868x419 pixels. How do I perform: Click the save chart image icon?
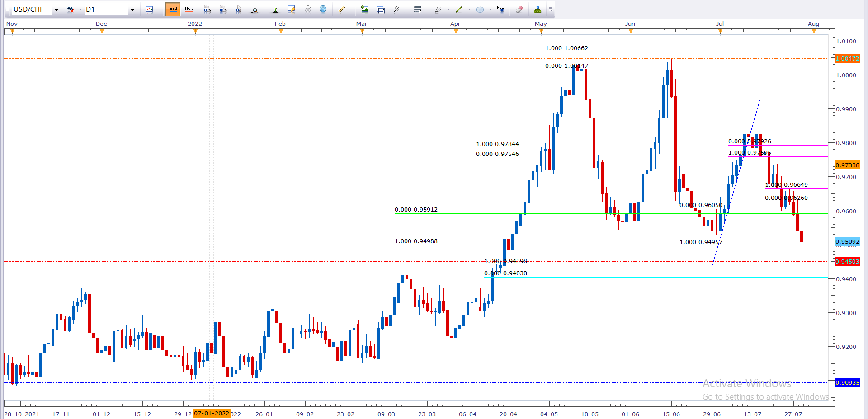pyautogui.click(x=365, y=9)
